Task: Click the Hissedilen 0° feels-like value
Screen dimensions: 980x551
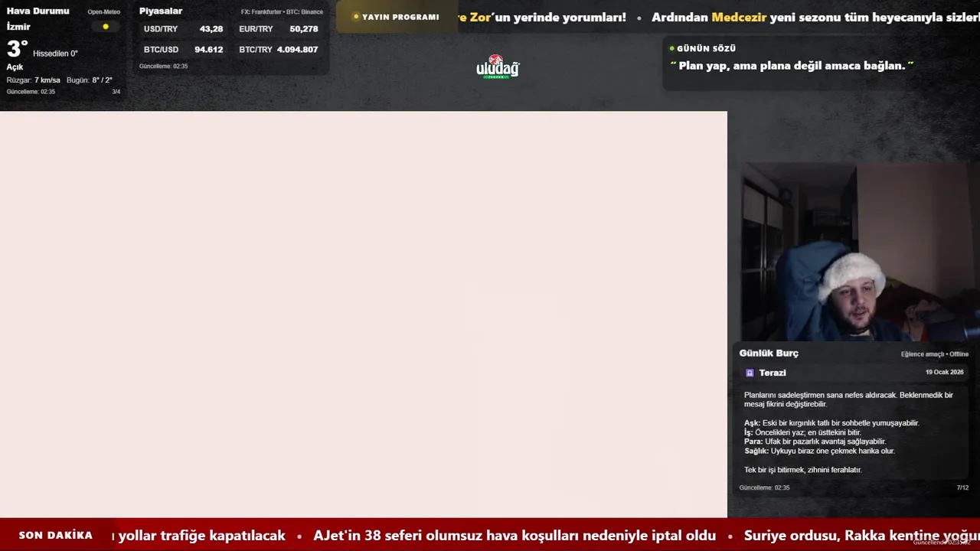Action: (x=55, y=54)
